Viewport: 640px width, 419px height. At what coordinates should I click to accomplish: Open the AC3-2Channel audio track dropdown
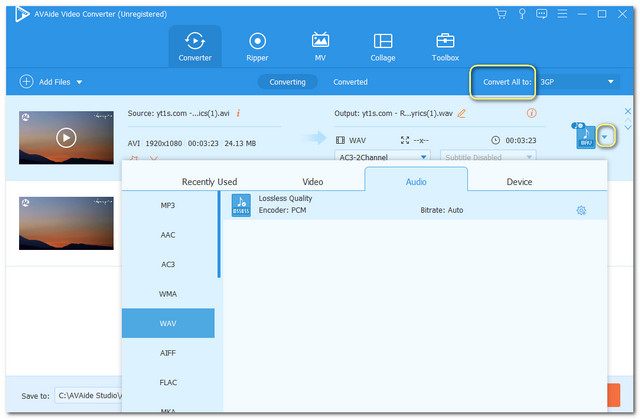(382, 157)
